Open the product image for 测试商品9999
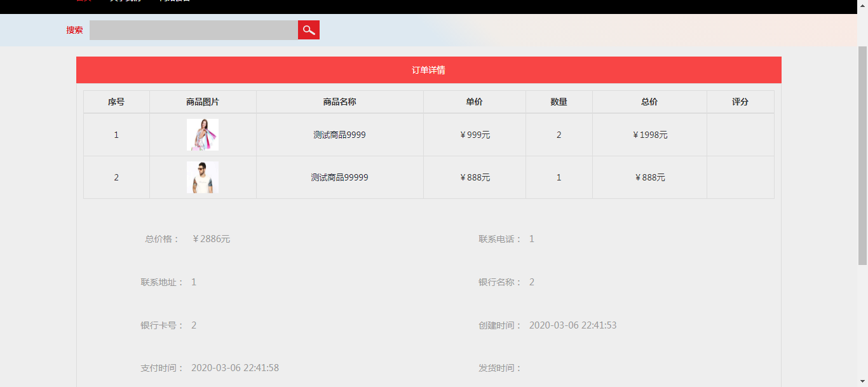 click(203, 135)
